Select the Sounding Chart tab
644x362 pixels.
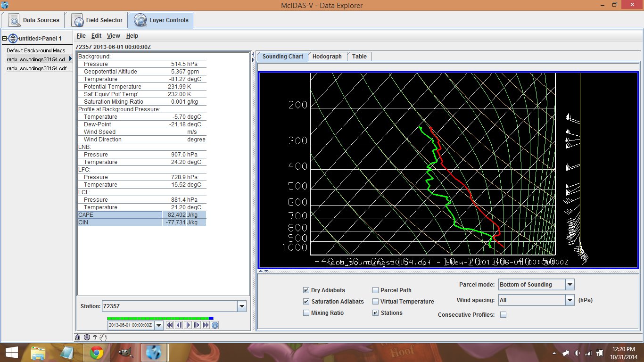coord(283,57)
